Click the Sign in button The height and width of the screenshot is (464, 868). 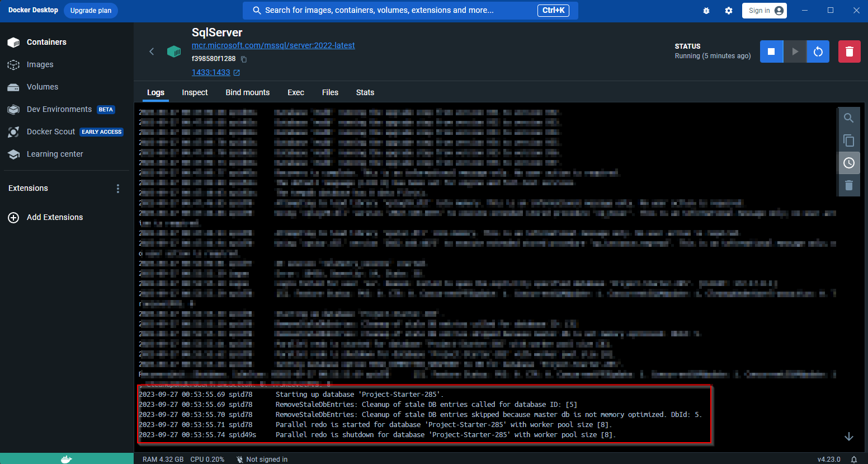pyautogui.click(x=765, y=11)
